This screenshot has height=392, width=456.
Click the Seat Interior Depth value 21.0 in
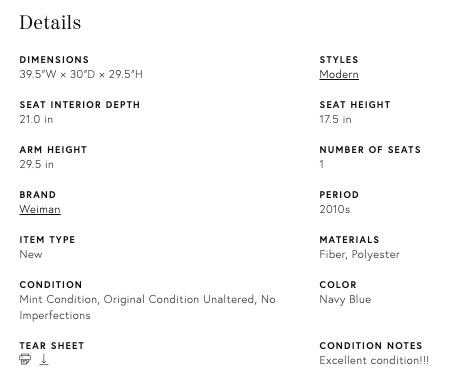pyautogui.click(x=36, y=119)
